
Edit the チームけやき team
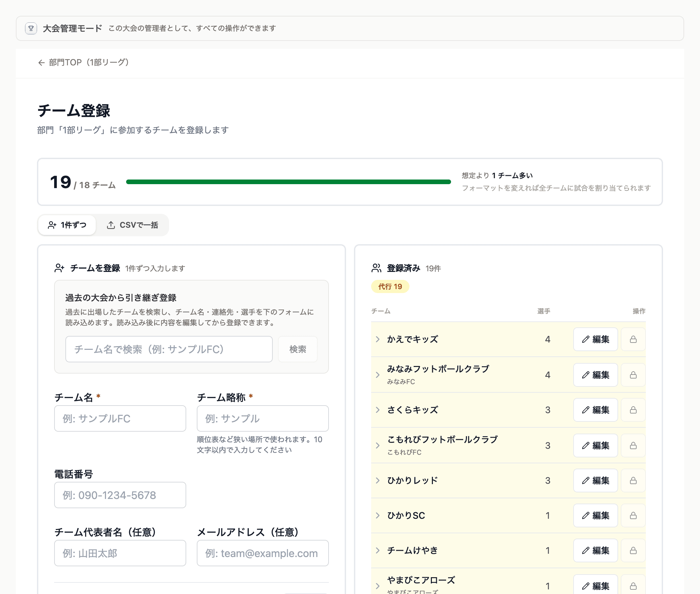595,550
